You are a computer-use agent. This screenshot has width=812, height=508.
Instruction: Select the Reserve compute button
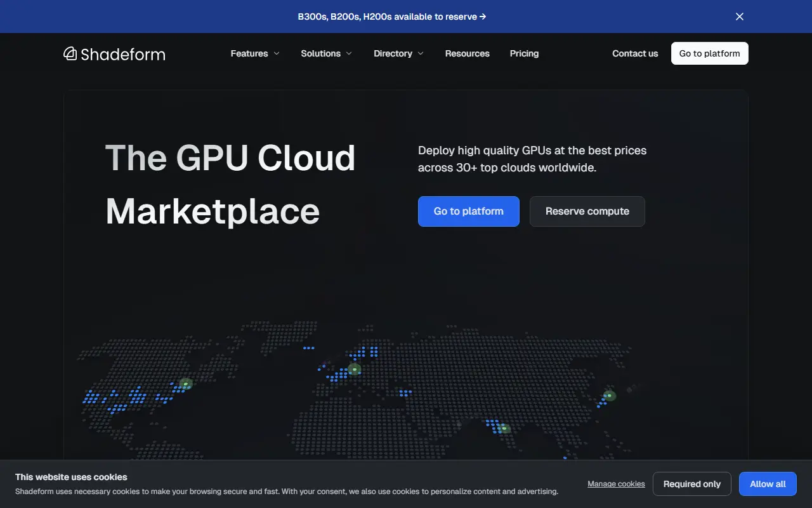[x=587, y=211]
